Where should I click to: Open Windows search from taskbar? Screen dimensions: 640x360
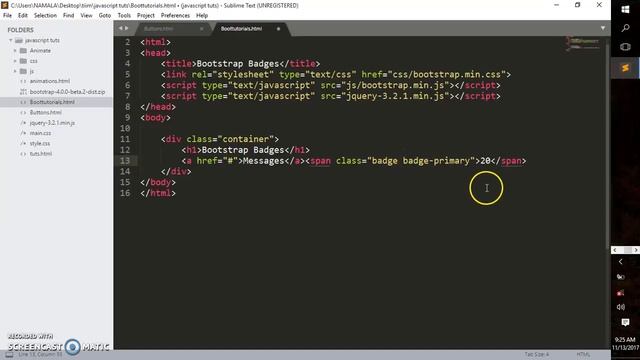[x=625, y=28]
